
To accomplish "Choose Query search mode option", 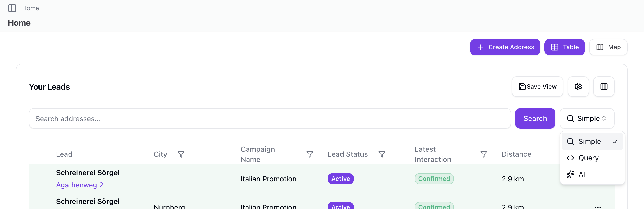I will coord(592,158).
